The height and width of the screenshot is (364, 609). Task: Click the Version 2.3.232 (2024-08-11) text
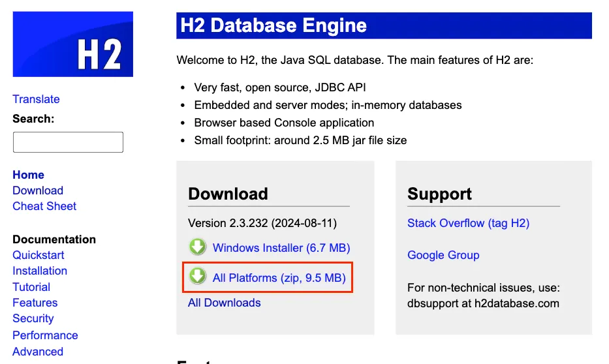coord(262,223)
